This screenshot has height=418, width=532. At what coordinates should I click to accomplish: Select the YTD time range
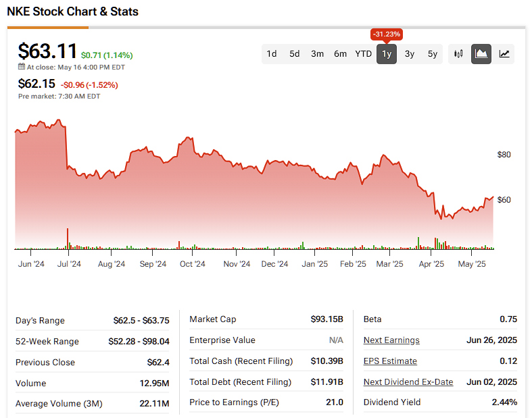pos(364,54)
